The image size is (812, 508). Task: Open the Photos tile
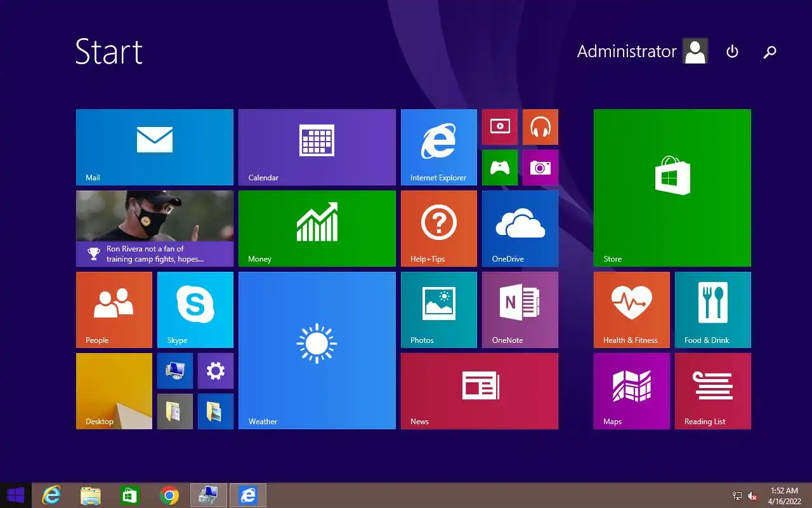click(439, 310)
